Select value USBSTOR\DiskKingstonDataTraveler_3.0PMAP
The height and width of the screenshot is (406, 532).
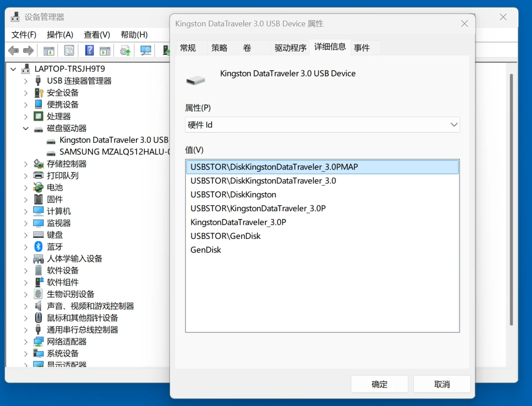(322, 167)
